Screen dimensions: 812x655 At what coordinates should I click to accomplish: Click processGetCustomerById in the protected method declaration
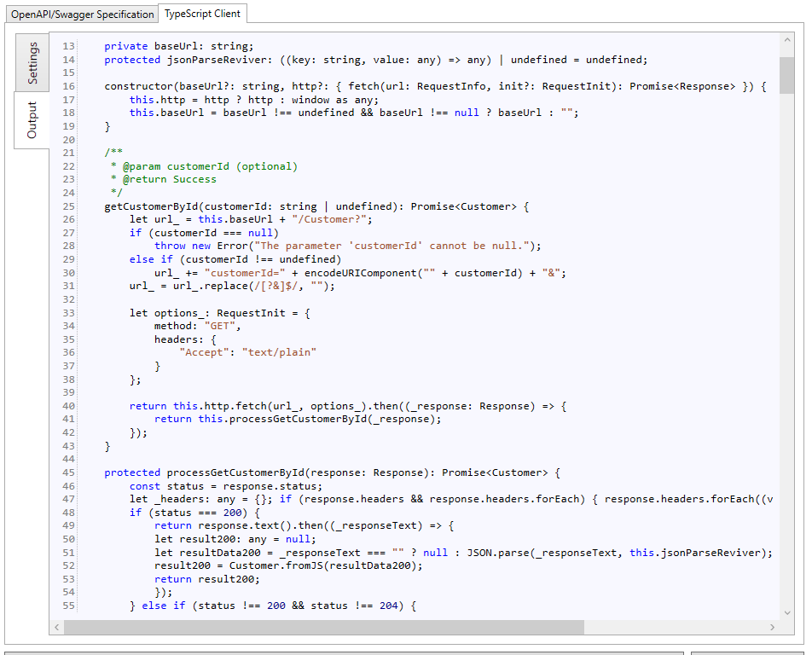click(x=235, y=472)
